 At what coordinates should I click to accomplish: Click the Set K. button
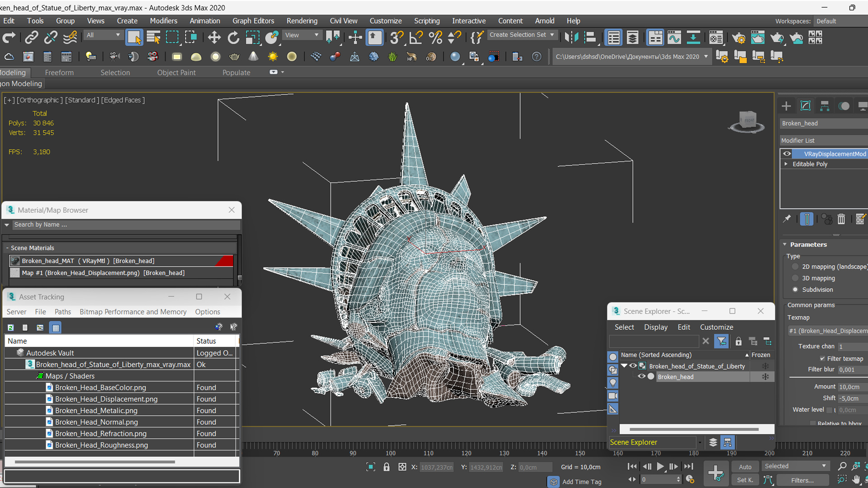pyautogui.click(x=745, y=480)
